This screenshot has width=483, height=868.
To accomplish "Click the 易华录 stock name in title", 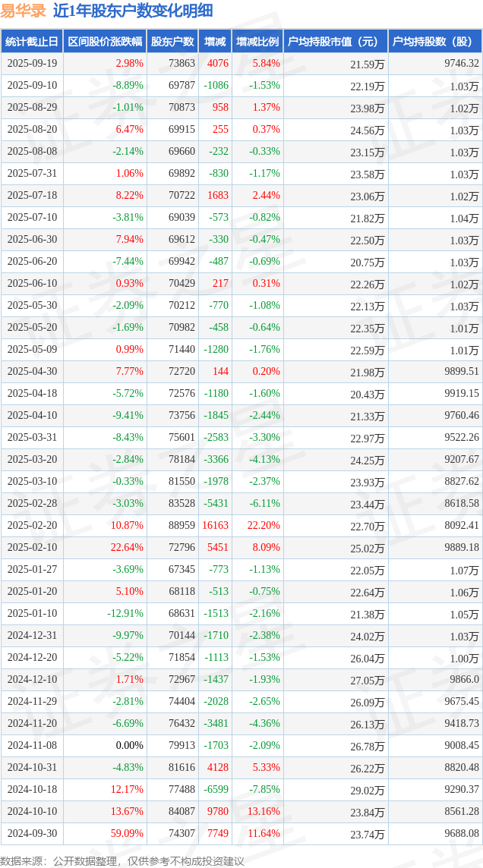I will (x=23, y=11).
